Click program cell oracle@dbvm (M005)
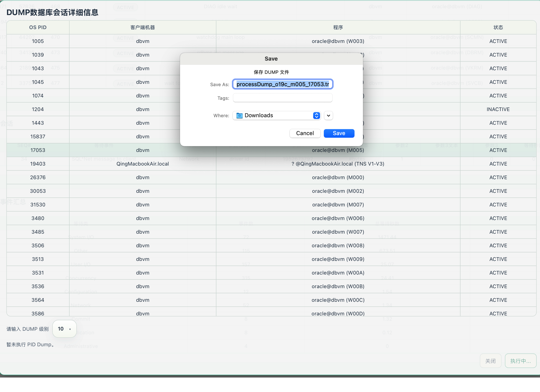The width and height of the screenshot is (540, 392). tap(338, 150)
